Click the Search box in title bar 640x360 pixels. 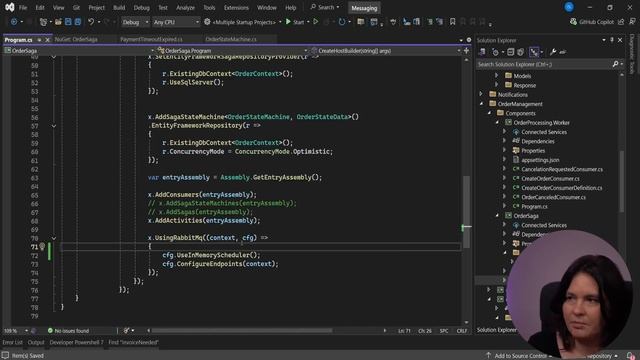[x=325, y=7]
